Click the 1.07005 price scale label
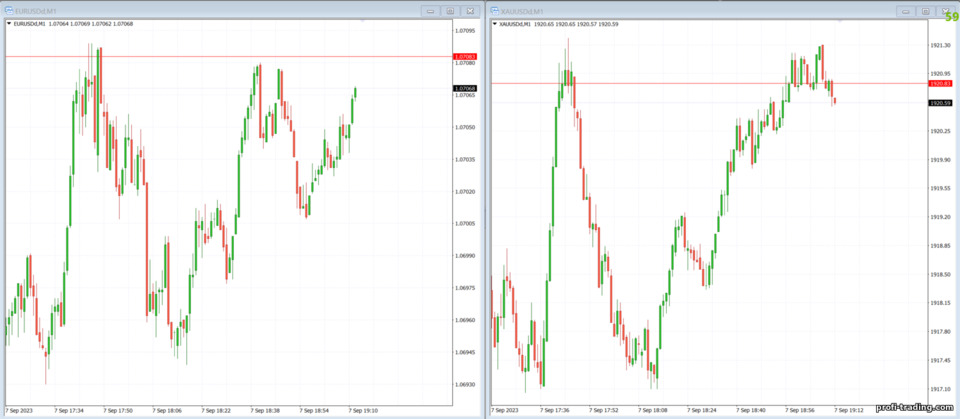The image size is (960, 419). click(x=466, y=224)
